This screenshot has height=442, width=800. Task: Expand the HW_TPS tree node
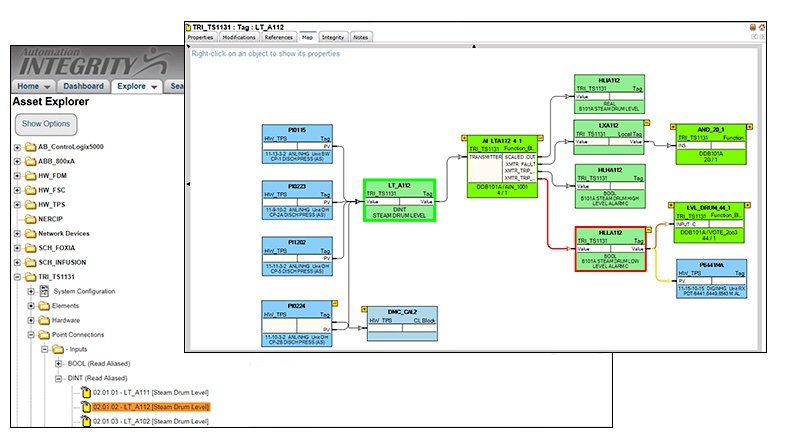[17, 205]
